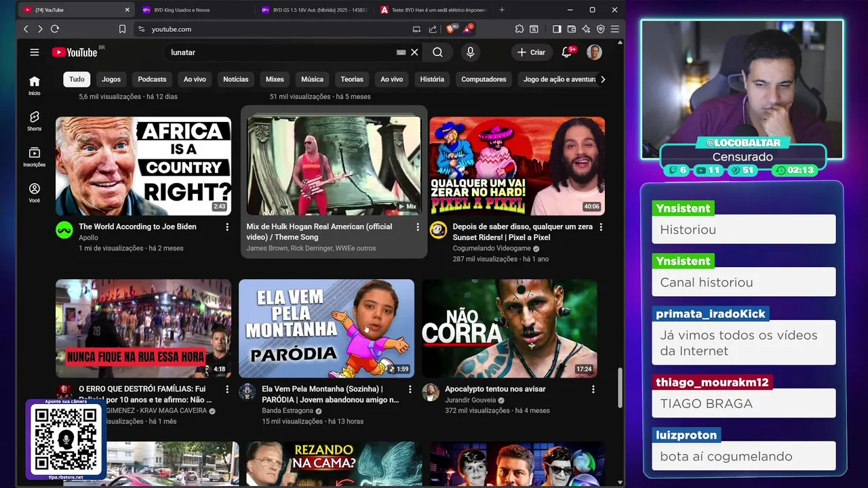
Task: Click the Banda Estragona channel avatar
Action: (x=248, y=392)
